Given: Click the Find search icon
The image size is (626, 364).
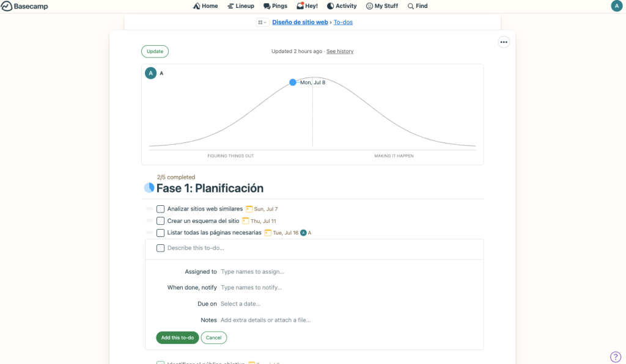Looking at the screenshot, I should click(411, 6).
